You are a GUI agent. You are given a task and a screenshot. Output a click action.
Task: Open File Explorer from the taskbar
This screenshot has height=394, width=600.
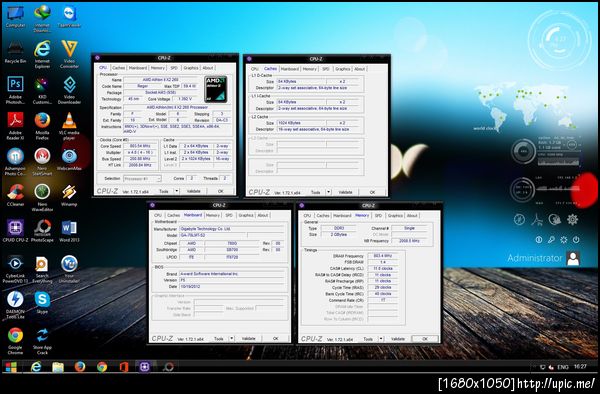pyautogui.click(x=58, y=367)
